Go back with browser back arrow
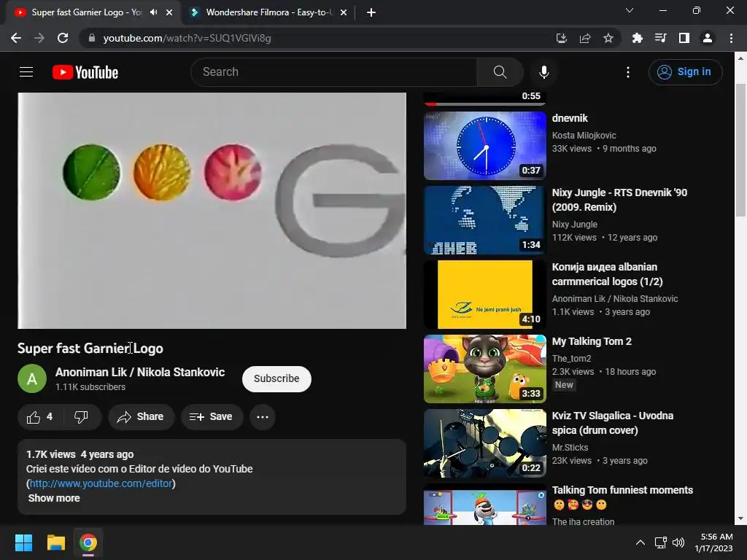Screen dimensions: 747x560 pos(16,38)
